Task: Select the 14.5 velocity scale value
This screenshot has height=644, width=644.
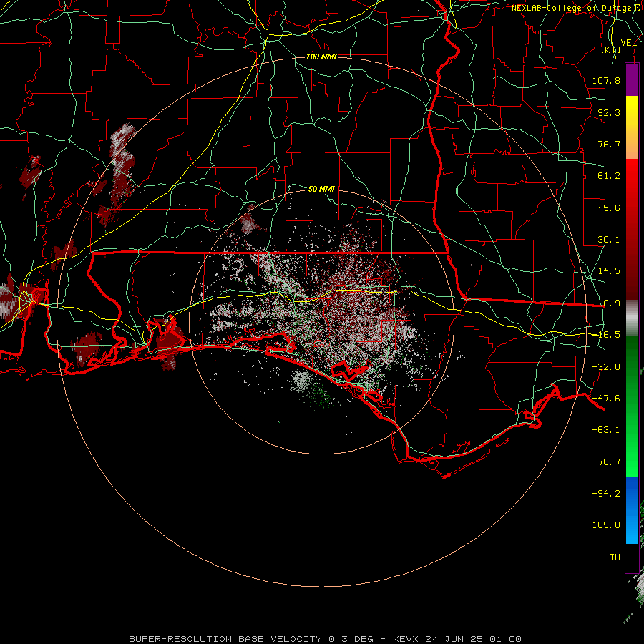Action: tap(609, 271)
